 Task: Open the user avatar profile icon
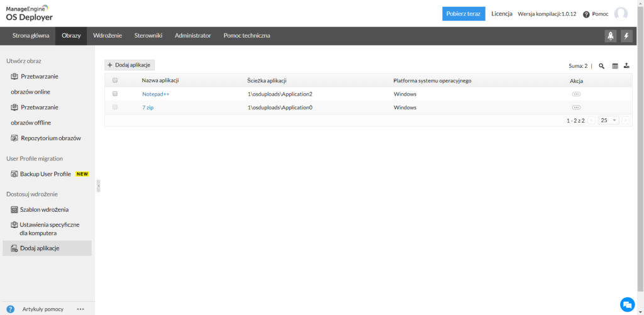click(621, 14)
